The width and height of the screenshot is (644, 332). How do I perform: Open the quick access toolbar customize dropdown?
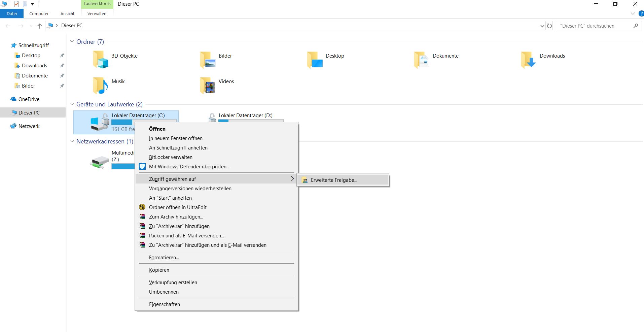pos(32,4)
